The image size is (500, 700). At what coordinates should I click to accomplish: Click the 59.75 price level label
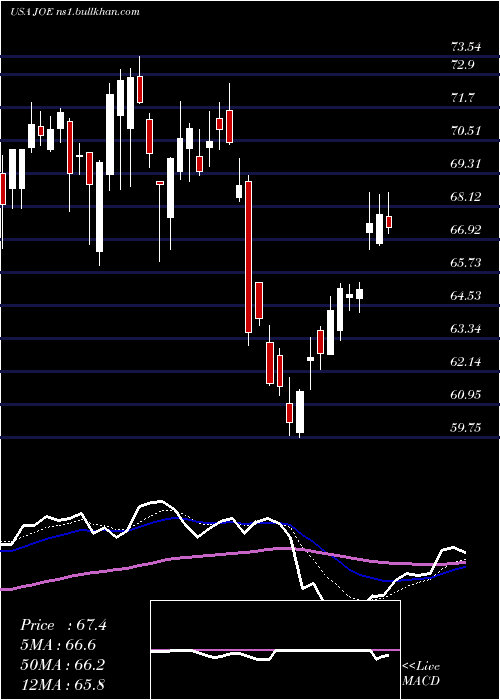[466, 428]
